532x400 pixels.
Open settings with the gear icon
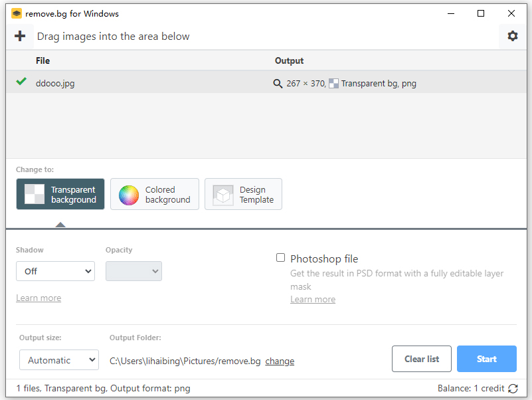(x=512, y=36)
